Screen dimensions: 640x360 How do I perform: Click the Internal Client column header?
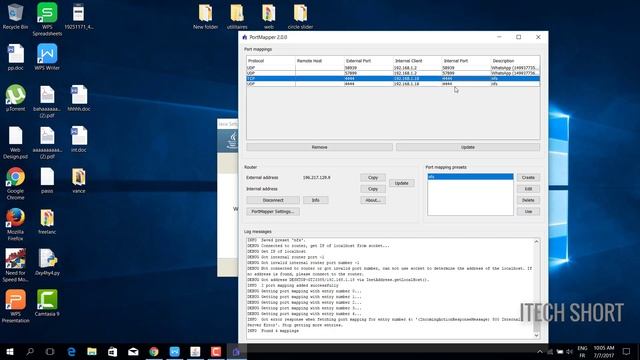coord(417,61)
